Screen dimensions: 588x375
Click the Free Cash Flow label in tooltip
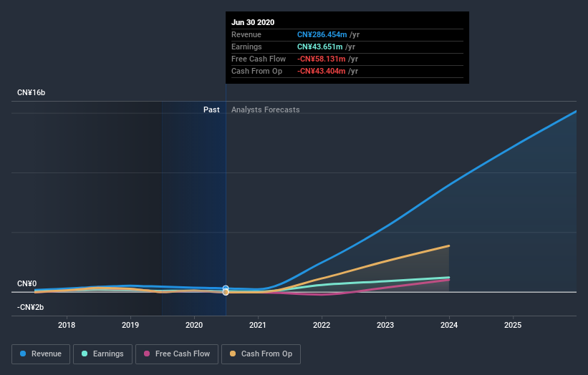[x=259, y=59]
